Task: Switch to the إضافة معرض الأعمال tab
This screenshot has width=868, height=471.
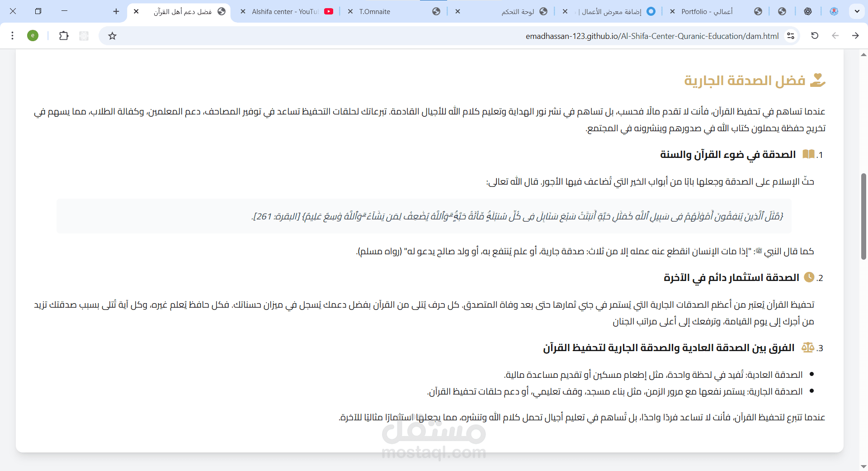Action: [x=609, y=11]
